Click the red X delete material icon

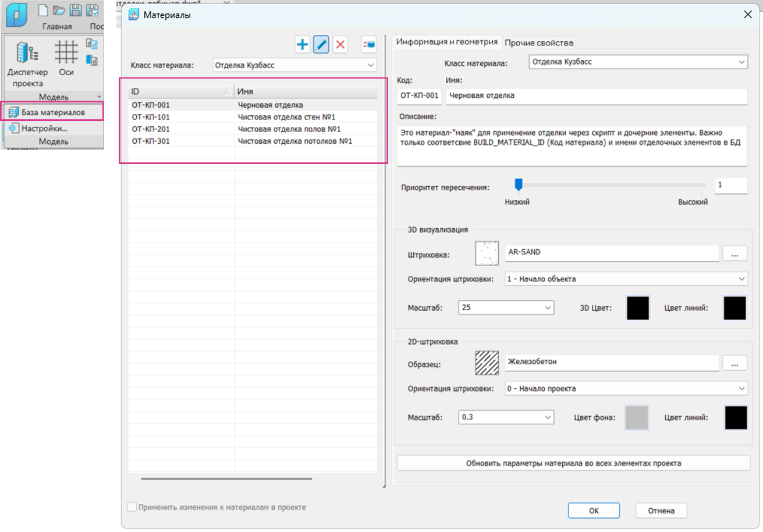(340, 44)
